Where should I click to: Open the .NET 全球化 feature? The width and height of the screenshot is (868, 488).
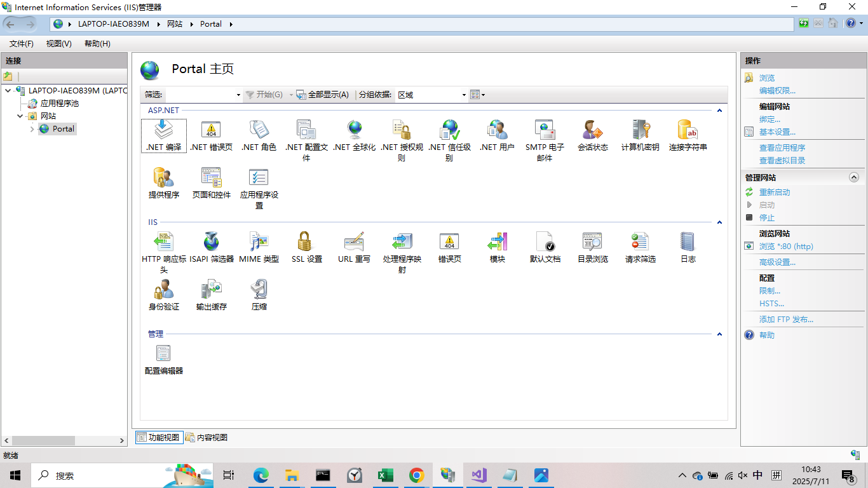pos(355,135)
